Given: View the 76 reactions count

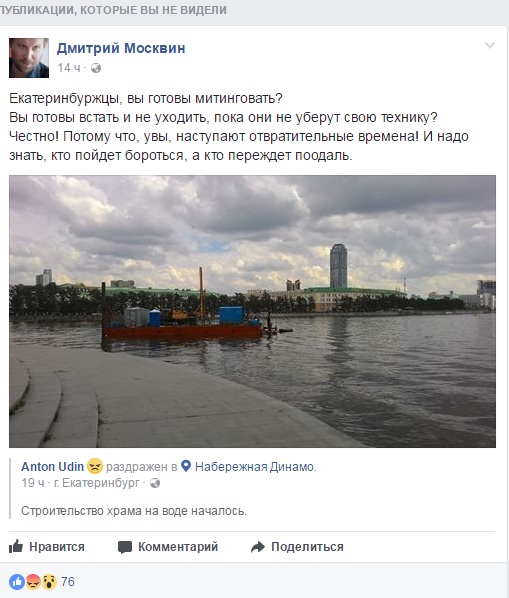Looking at the screenshot, I should (68, 582).
